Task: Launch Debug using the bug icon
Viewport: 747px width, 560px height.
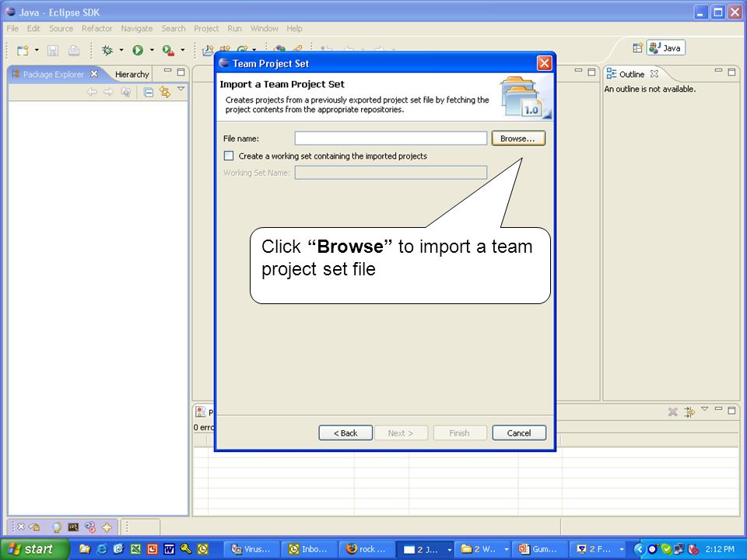Action: coord(107,50)
